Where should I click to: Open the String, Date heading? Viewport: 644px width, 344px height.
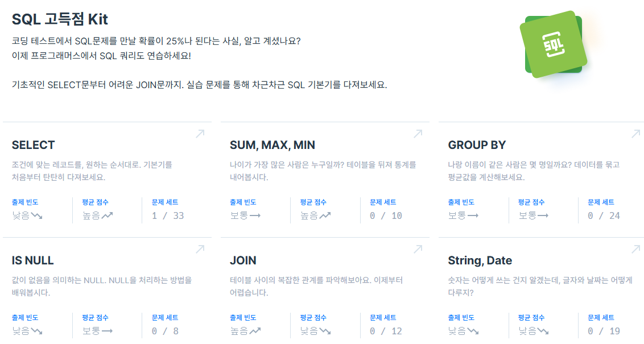tap(480, 260)
